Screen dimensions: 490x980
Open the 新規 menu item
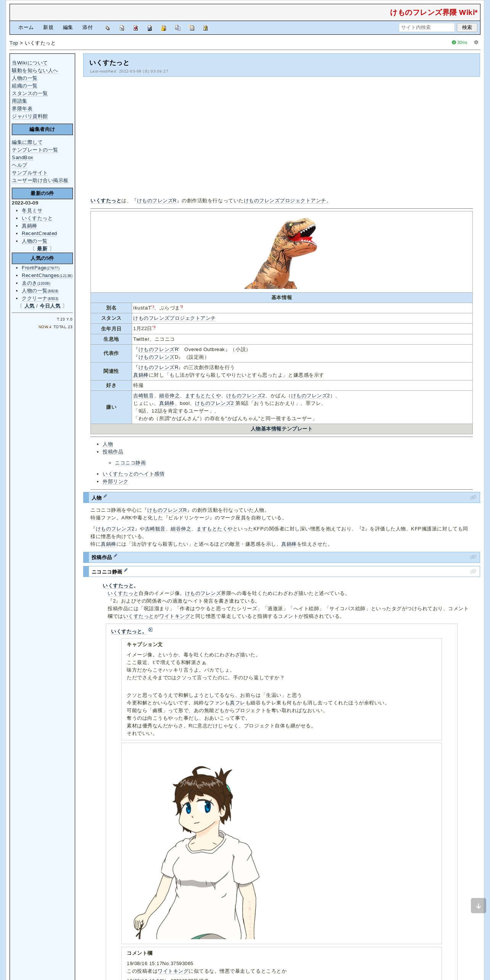pos(48,27)
